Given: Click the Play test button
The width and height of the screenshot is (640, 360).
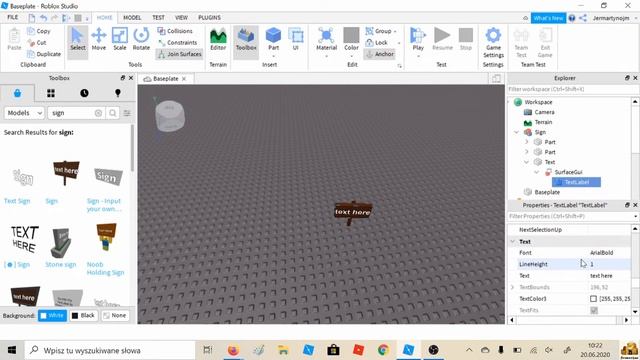Looking at the screenshot, I should tap(418, 40).
